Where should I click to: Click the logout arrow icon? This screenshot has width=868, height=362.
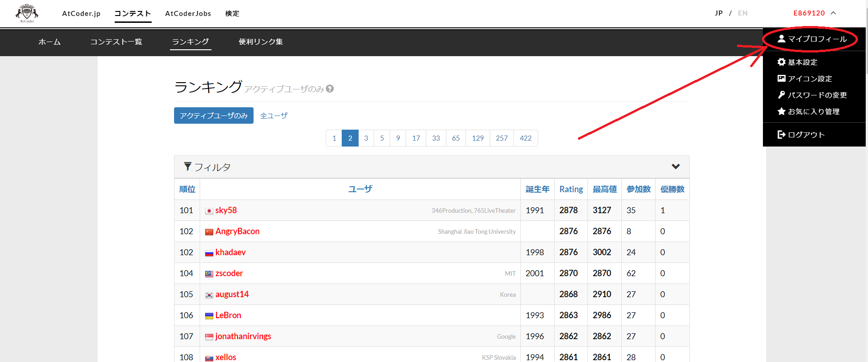782,135
